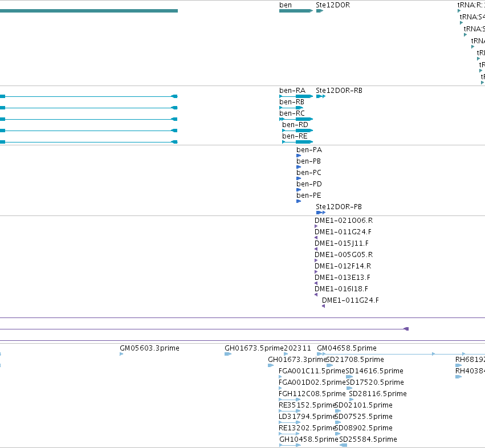Image resolution: width=485 pixels, height=448 pixels.
Task: Select EST SD08902.5prime
Action: (338, 434)
